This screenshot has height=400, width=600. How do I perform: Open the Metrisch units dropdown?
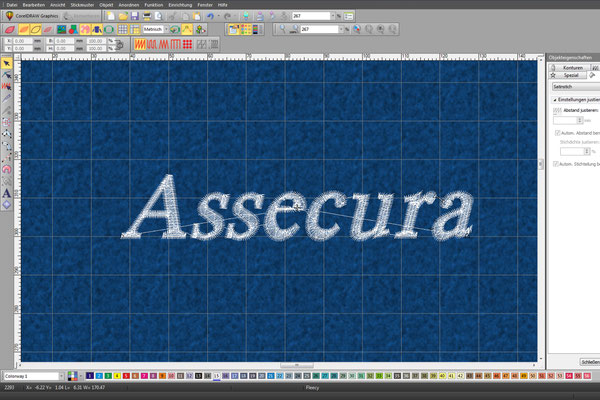coord(156,29)
